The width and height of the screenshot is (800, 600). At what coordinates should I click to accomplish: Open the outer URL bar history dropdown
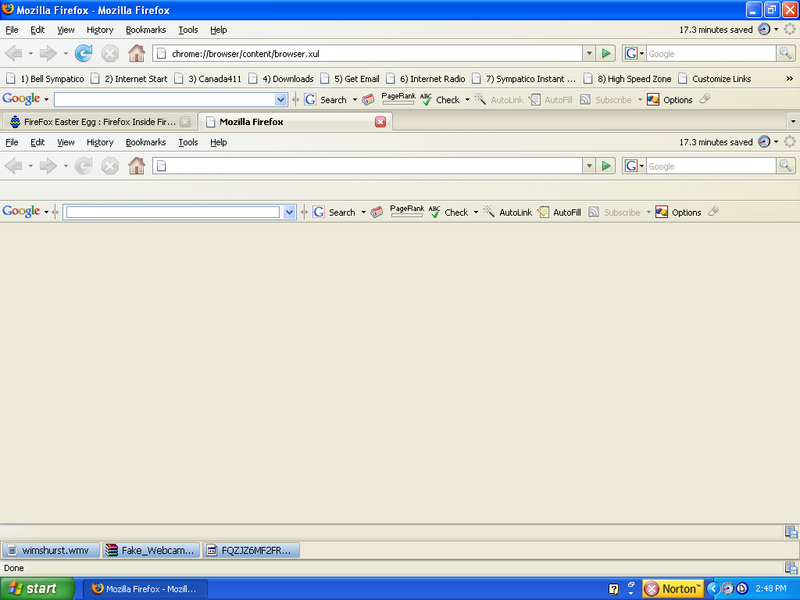[589, 53]
